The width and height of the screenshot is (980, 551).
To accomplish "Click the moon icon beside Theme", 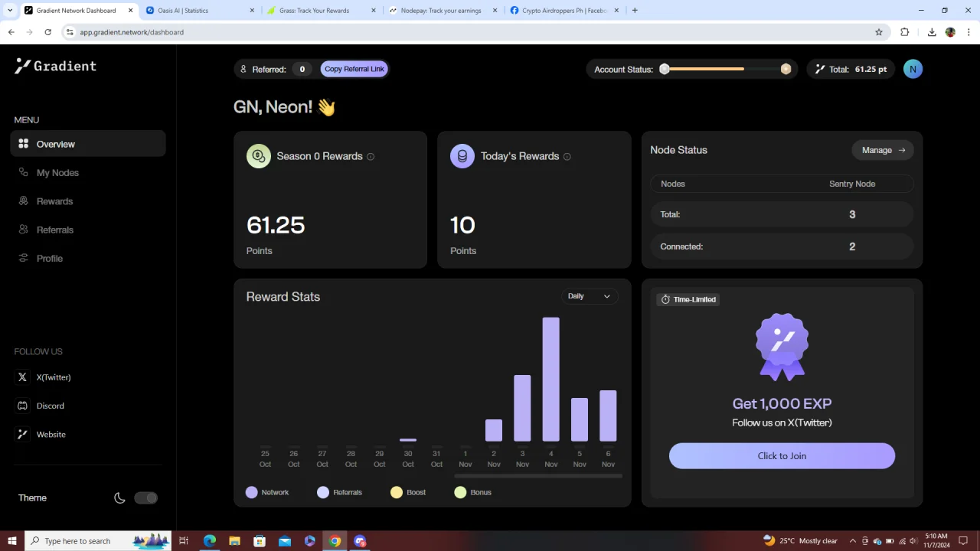I will 119,498.
